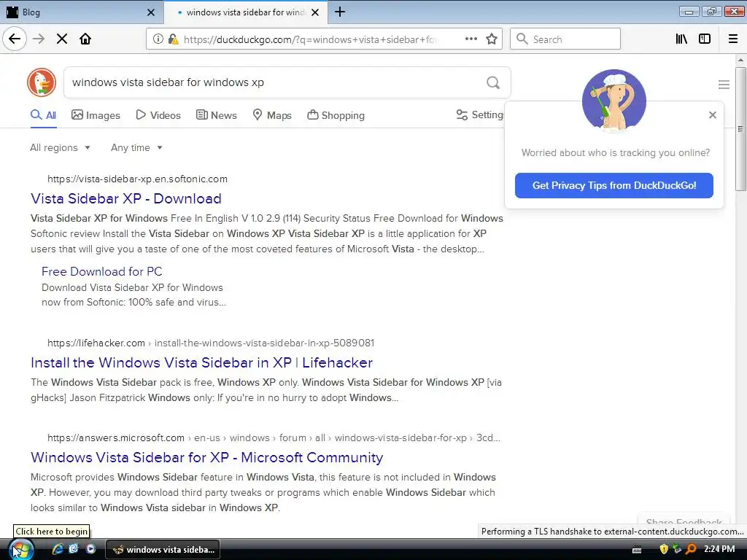Screen dimensions: 747x560
Task: Go back to the previous page
Action: [15, 39]
